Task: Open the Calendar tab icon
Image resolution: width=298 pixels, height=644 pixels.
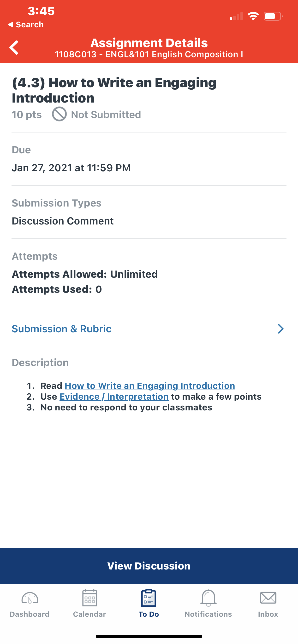Action: coord(90,598)
